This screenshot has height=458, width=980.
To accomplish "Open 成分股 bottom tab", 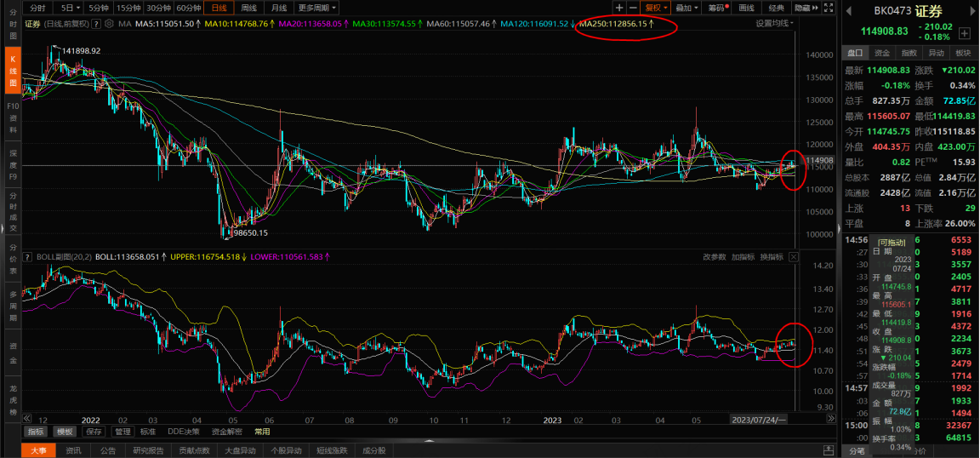I will 374,450.
